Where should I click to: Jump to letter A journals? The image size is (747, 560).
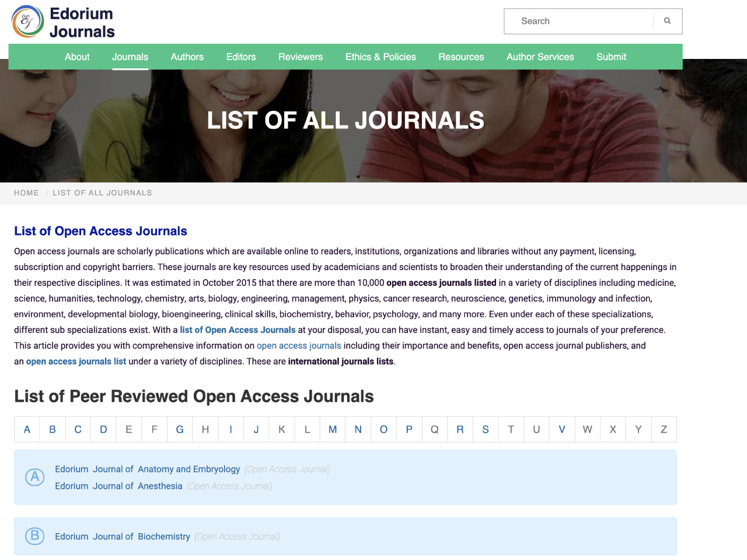pos(27,429)
